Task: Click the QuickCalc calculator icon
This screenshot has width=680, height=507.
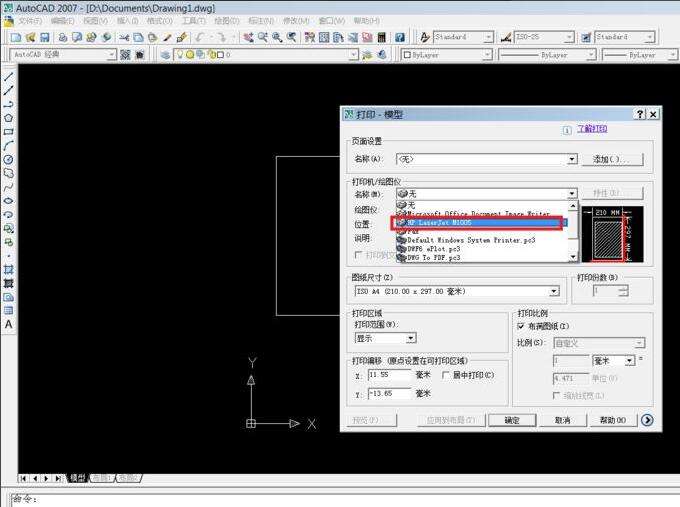Action: point(382,38)
